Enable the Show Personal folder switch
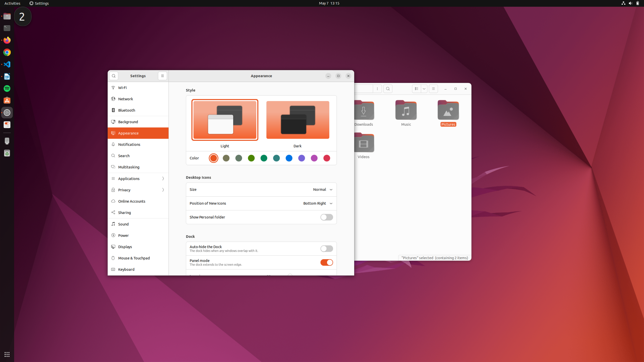The image size is (644, 362). (327, 217)
